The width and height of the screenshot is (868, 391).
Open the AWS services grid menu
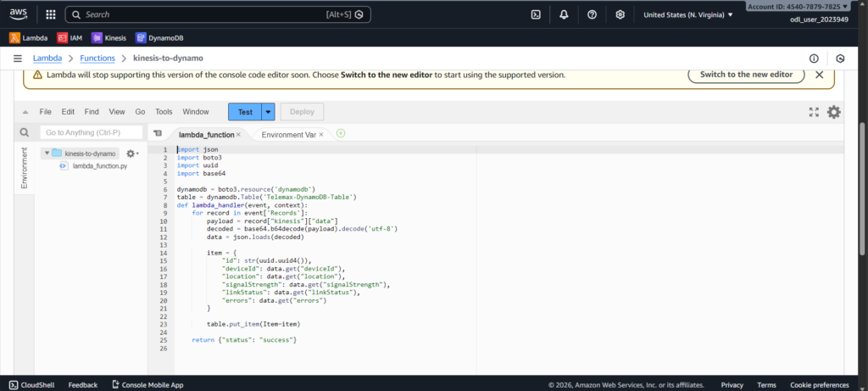coord(51,14)
